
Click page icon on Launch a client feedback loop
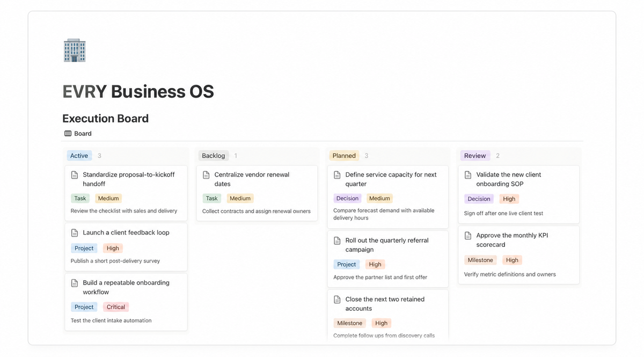[x=75, y=233]
